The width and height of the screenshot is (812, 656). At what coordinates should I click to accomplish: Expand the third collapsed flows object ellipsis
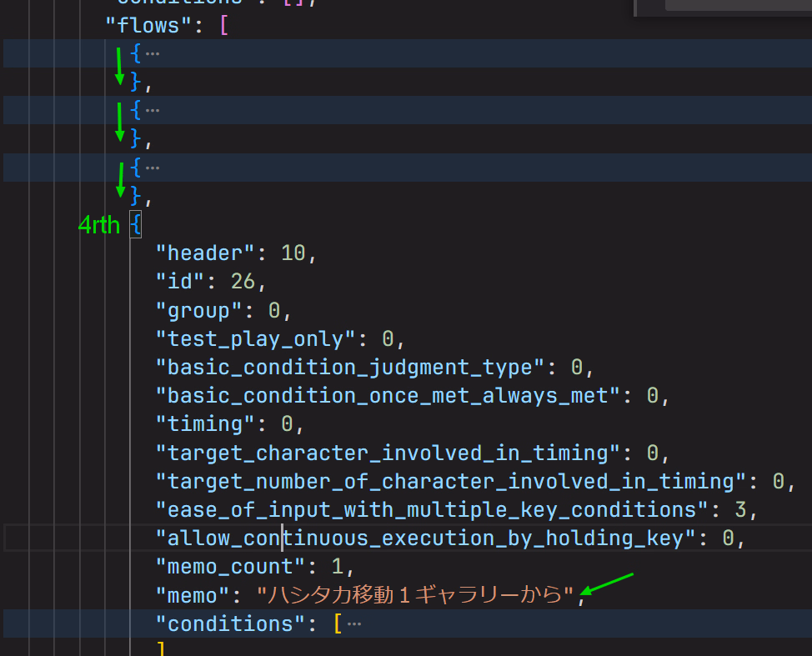151,167
